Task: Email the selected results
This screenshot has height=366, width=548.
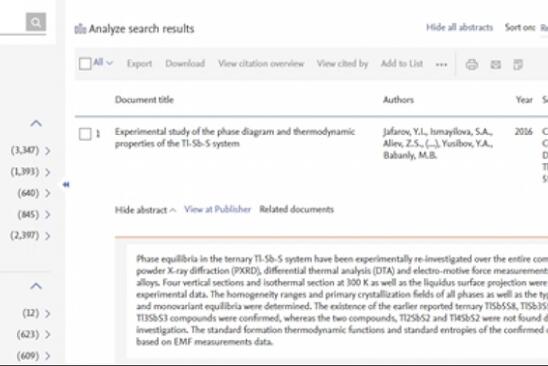Action: coord(496,64)
